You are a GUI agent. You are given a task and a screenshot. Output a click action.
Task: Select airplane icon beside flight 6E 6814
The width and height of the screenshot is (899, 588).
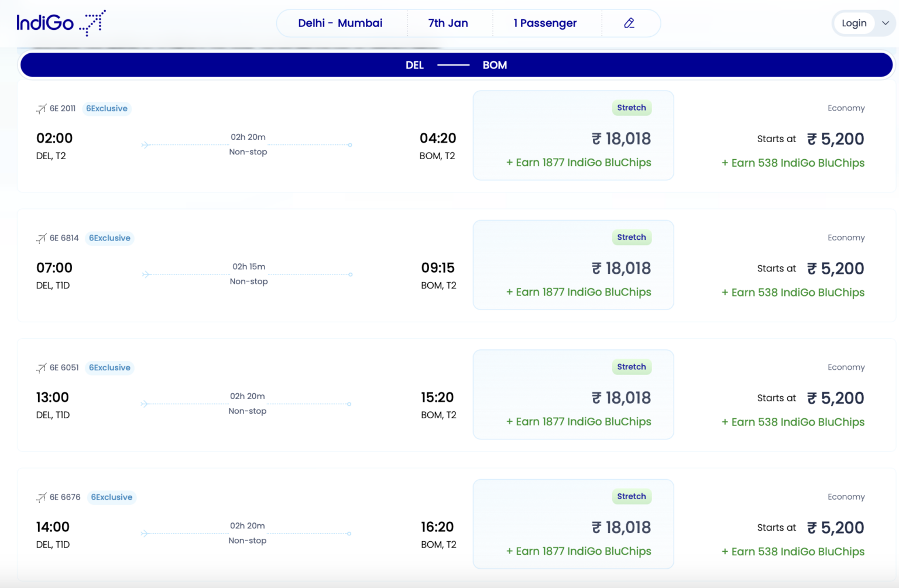40,238
